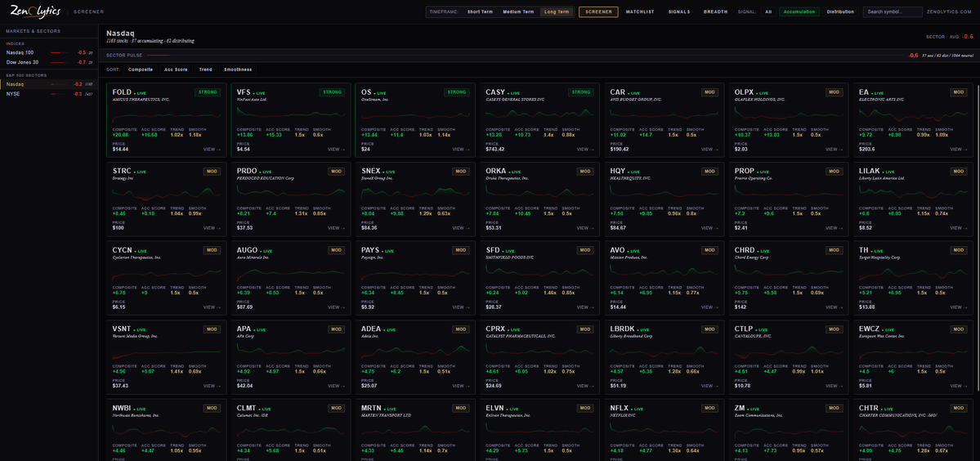The height and width of the screenshot is (461, 980).
Task: Select the Long Term timeframe
Action: [557, 12]
